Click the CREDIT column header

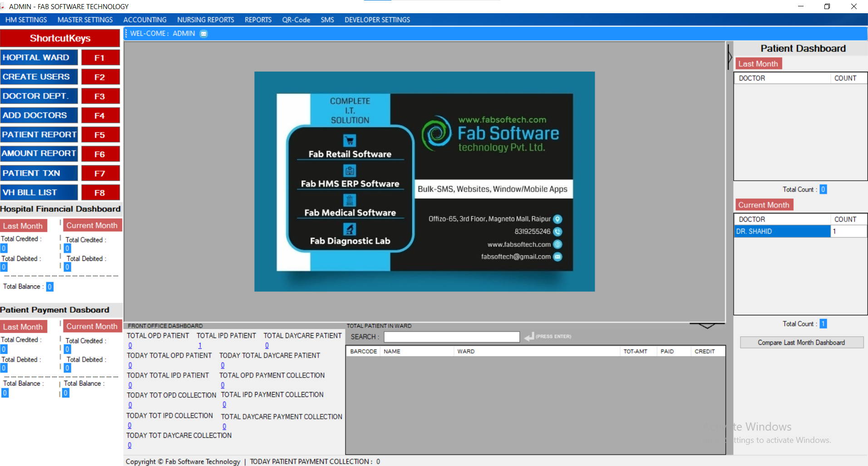(x=708, y=352)
